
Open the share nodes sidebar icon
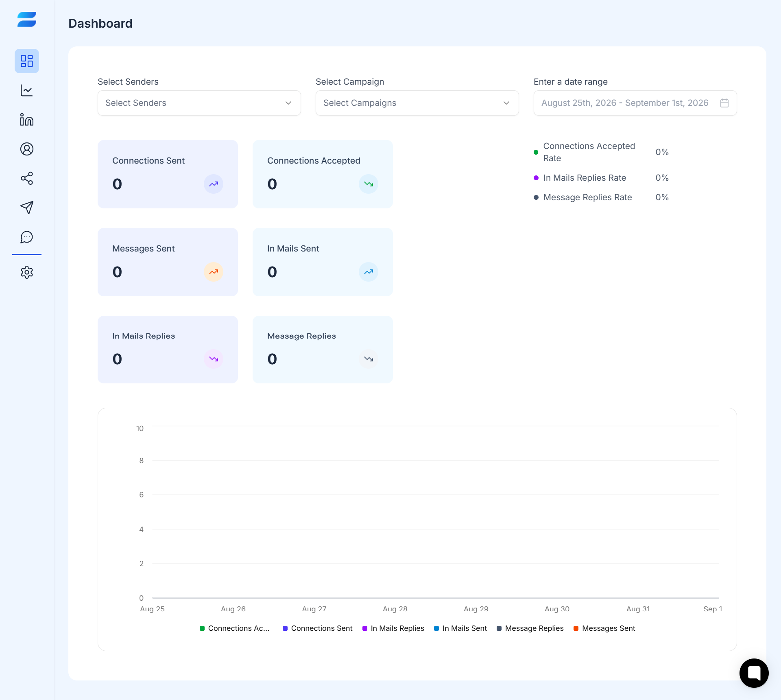pos(27,178)
